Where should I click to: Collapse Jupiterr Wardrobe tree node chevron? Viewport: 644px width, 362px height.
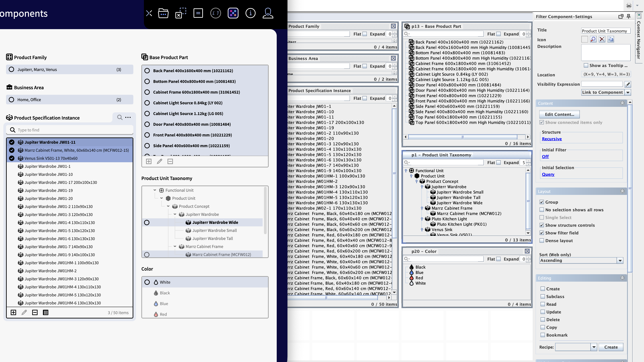pos(175,214)
